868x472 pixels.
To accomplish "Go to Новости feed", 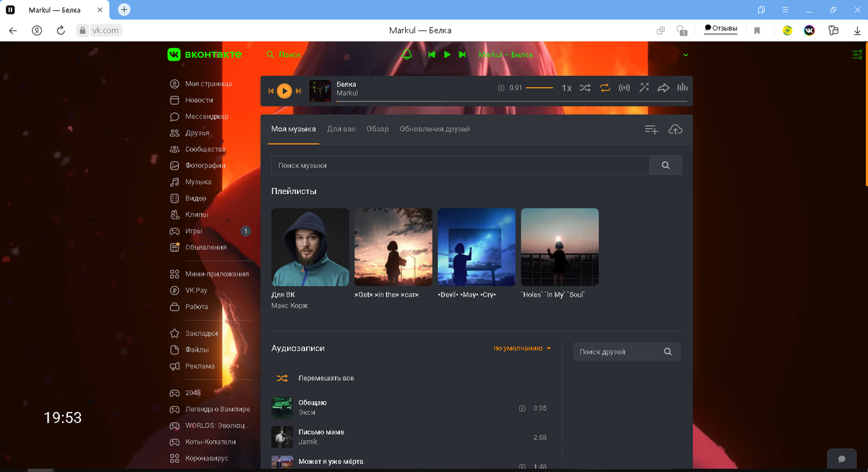I will coord(191,100).
